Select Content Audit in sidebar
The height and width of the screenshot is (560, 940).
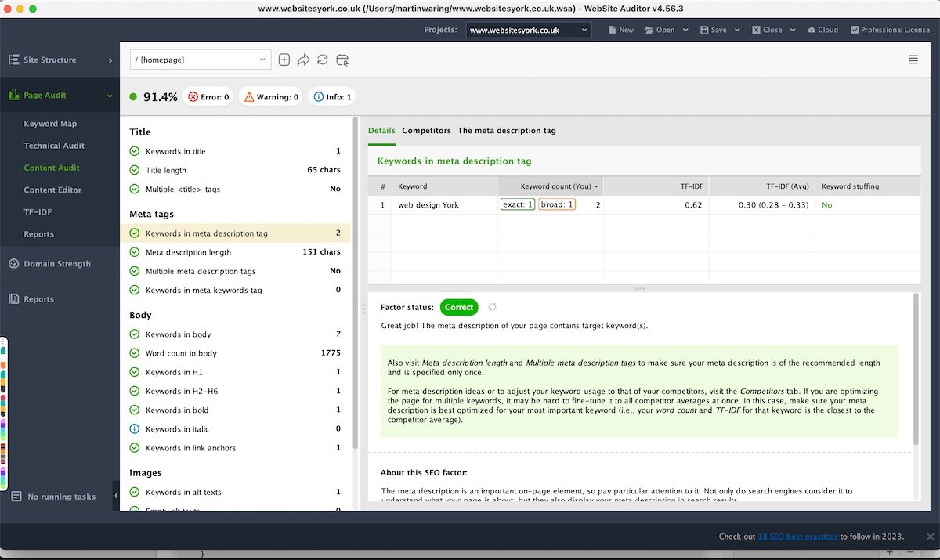[52, 168]
